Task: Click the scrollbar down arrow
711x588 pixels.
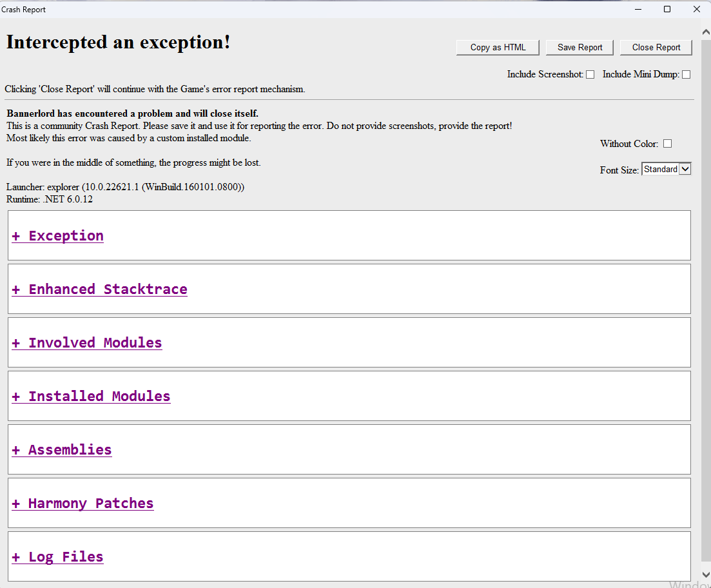Action: pos(706,574)
